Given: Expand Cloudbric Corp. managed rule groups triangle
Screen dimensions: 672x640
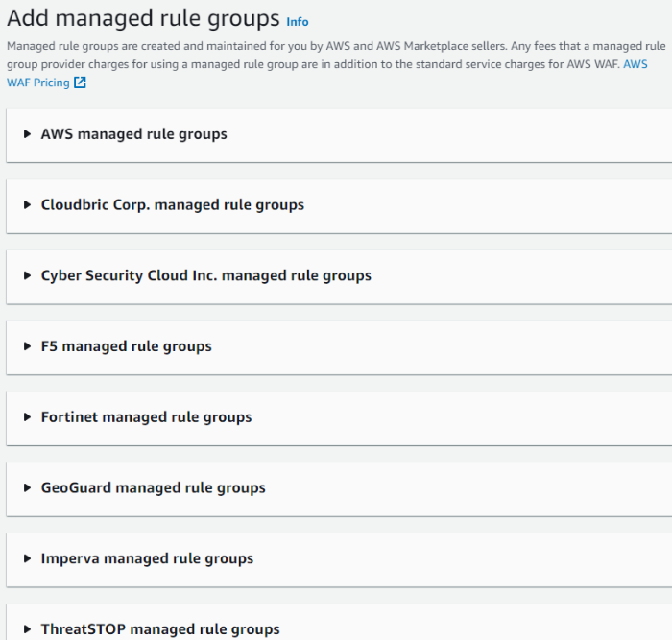Looking at the screenshot, I should (x=27, y=204).
